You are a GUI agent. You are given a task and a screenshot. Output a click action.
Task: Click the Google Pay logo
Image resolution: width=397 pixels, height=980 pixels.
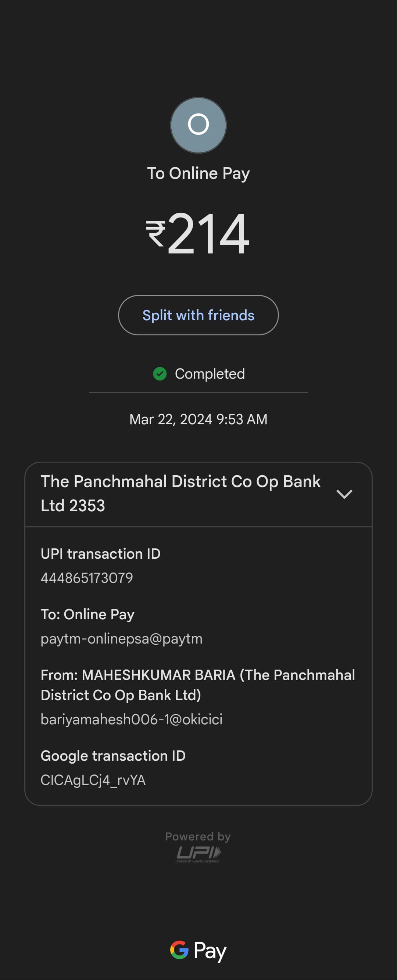click(x=198, y=950)
